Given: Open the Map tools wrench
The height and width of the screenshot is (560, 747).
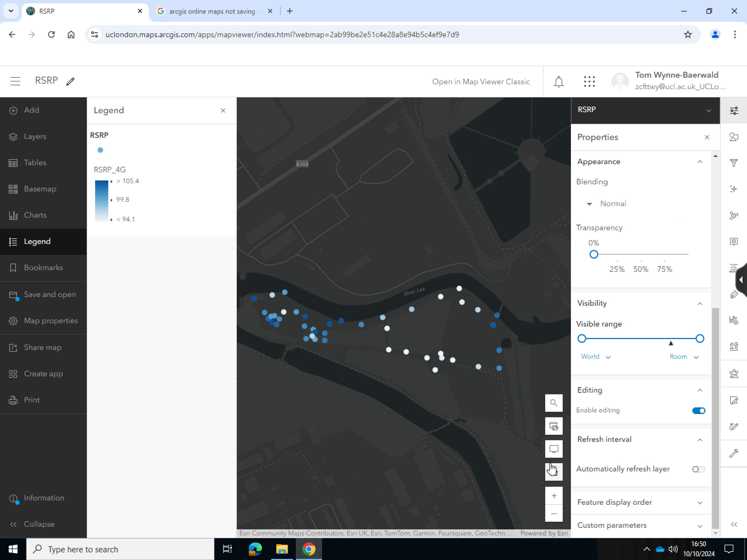Looking at the screenshot, I should (734, 453).
